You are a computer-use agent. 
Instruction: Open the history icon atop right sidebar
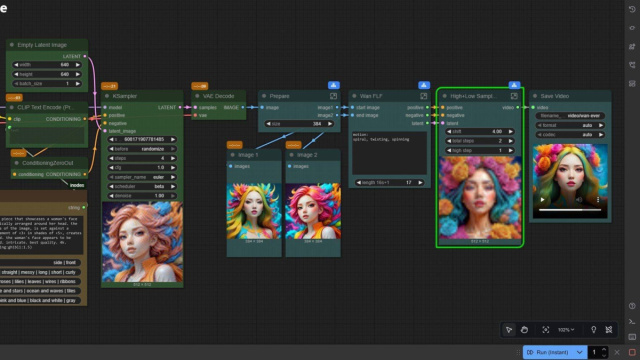(632, 9)
